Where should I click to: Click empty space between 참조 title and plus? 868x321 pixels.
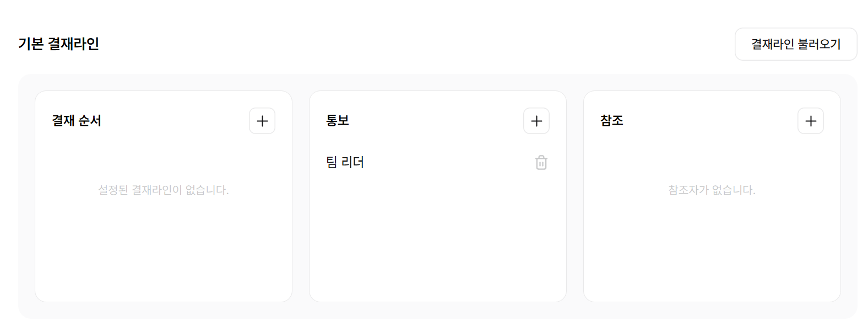[710, 121]
